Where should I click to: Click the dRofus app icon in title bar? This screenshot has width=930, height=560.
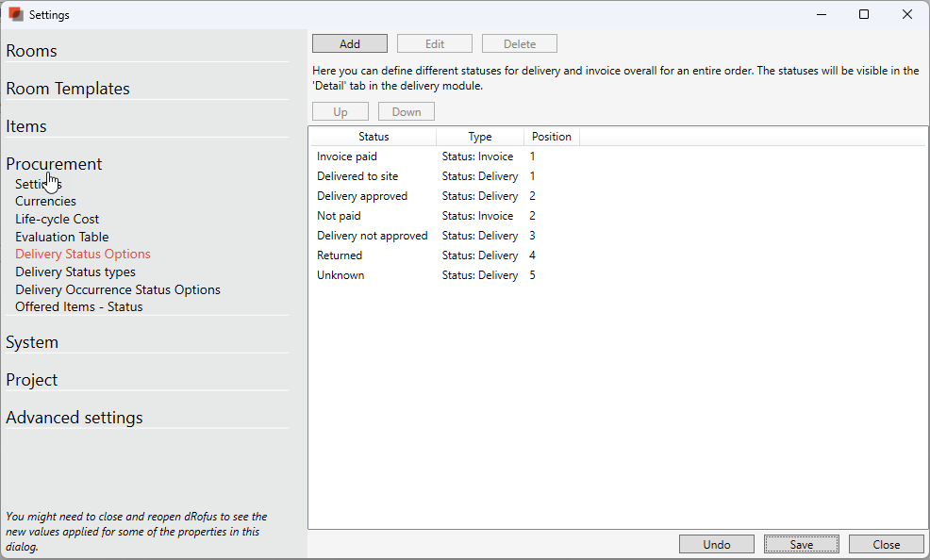(x=15, y=15)
